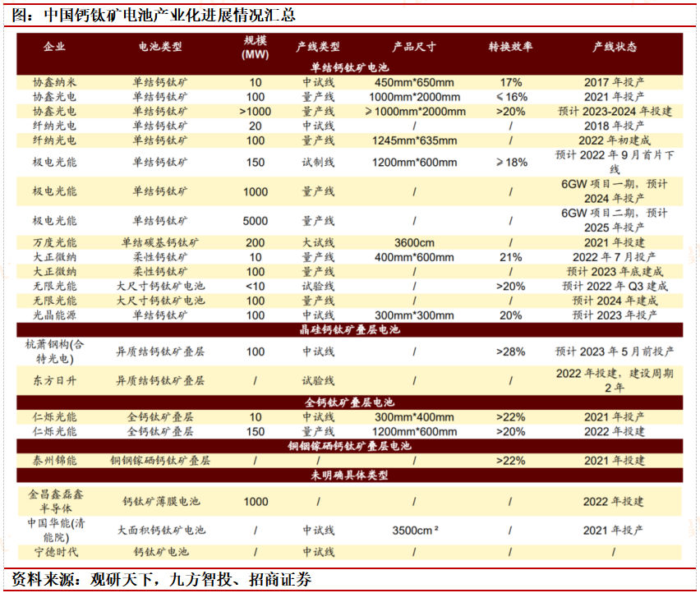Viewport: 700px width, 593px height.
Task: Select the 光晶能源 company cell
Action: 54,315
